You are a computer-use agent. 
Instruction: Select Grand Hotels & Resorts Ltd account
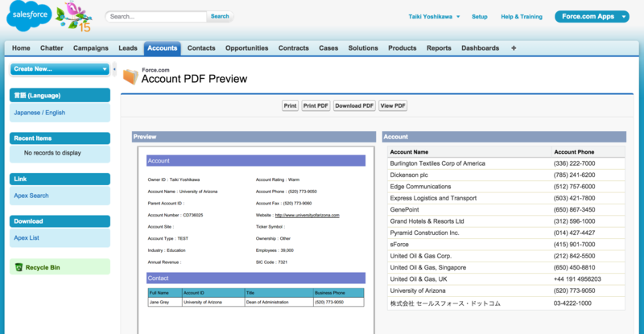tap(427, 221)
